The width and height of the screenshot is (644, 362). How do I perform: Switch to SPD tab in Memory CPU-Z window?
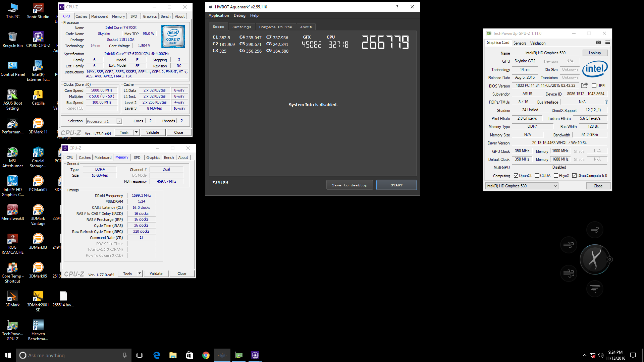coord(137,158)
